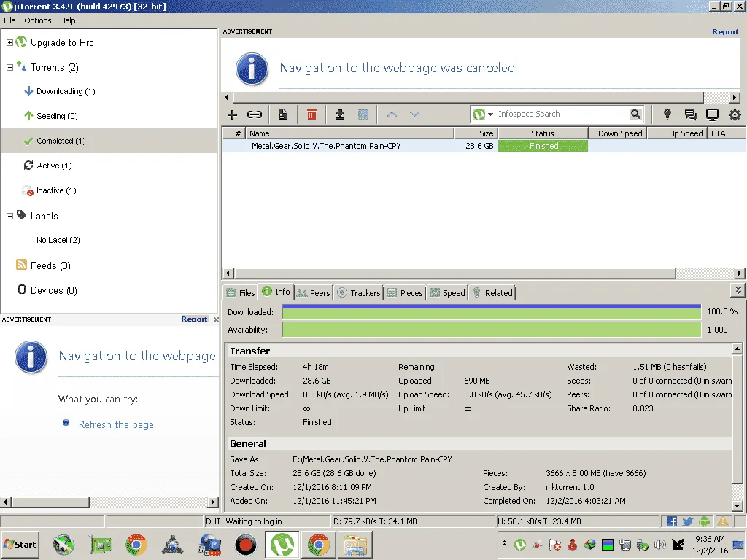Move torrent up the queue

(392, 114)
